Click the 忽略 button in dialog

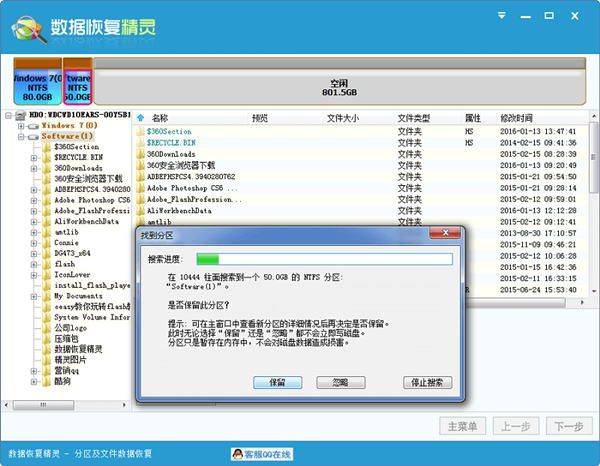click(340, 382)
